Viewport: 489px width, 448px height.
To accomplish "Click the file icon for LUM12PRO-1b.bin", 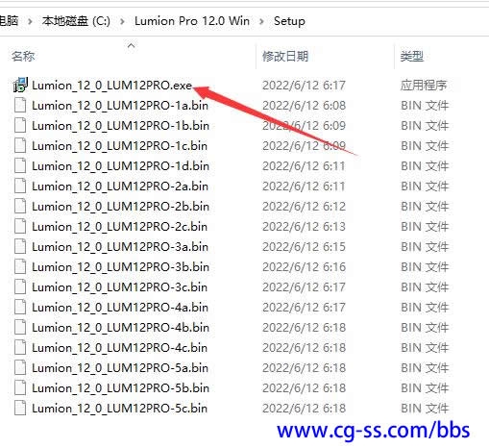I will pyautogui.click(x=20, y=126).
